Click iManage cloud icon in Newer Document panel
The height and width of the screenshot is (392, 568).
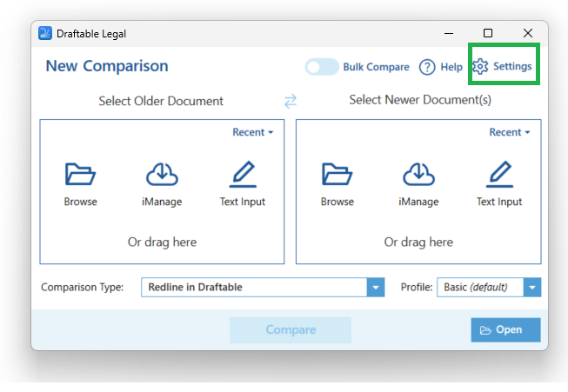[x=418, y=174]
